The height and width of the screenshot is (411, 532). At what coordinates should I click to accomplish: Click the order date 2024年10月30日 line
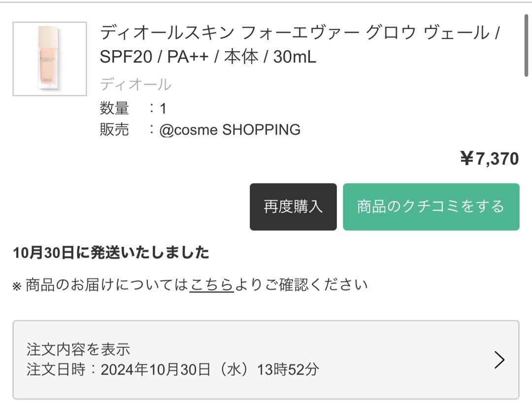coord(173,369)
